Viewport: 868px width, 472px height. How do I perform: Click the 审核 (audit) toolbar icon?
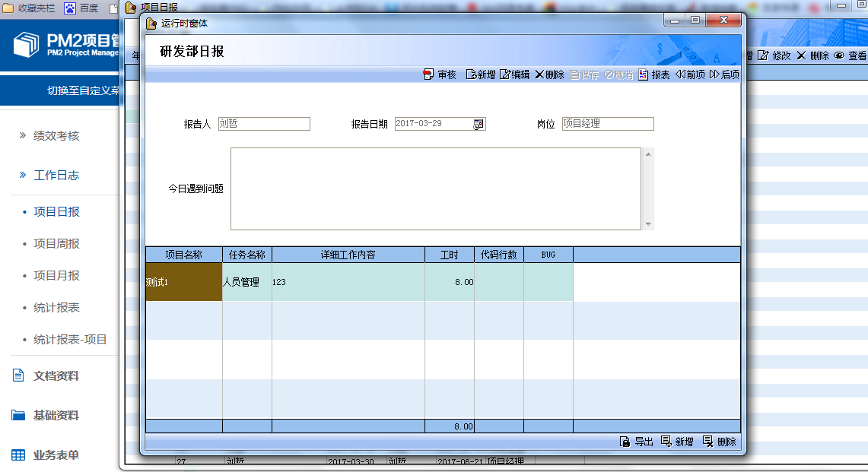[428, 74]
